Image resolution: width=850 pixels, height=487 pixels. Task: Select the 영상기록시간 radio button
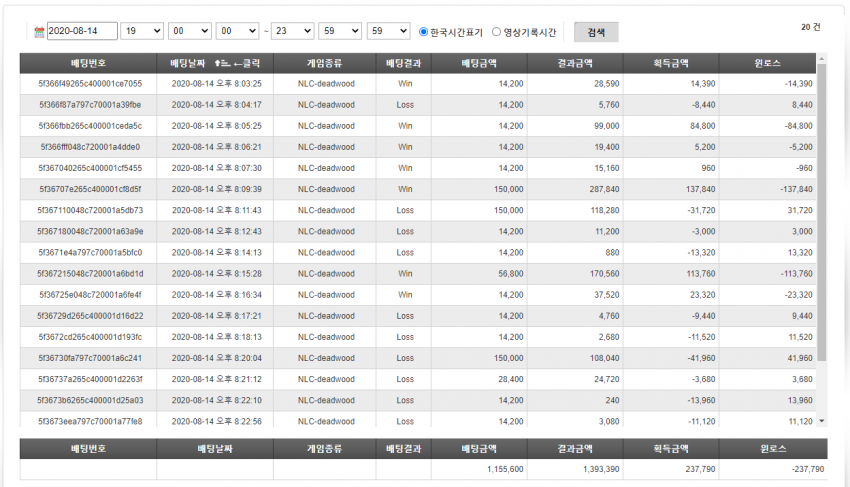click(496, 31)
